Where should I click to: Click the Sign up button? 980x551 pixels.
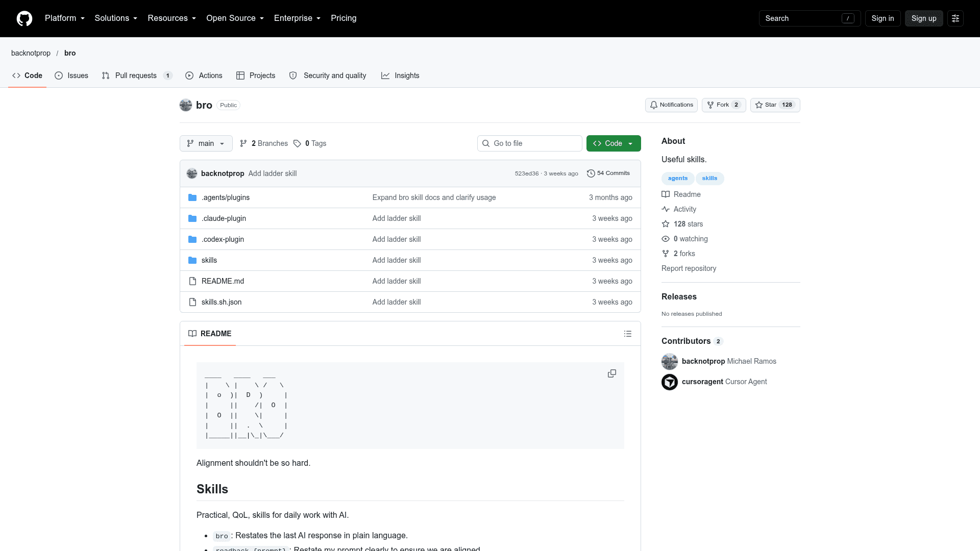point(924,18)
